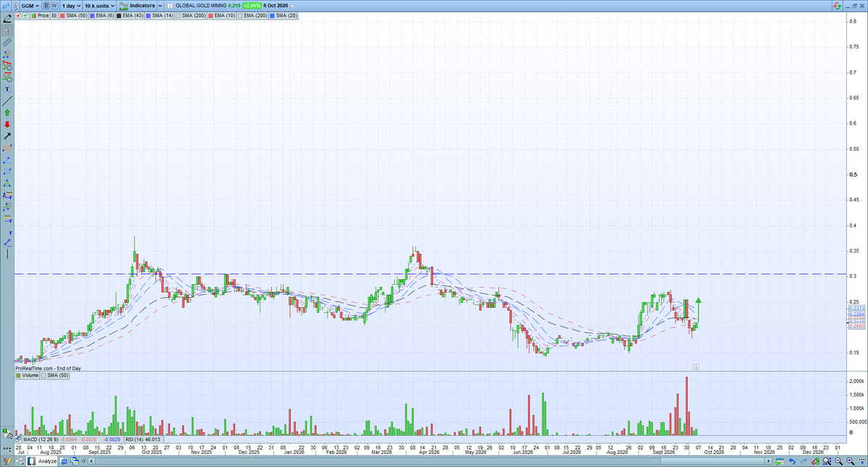
Task: Select the ruler measuring tool
Action: (7, 42)
